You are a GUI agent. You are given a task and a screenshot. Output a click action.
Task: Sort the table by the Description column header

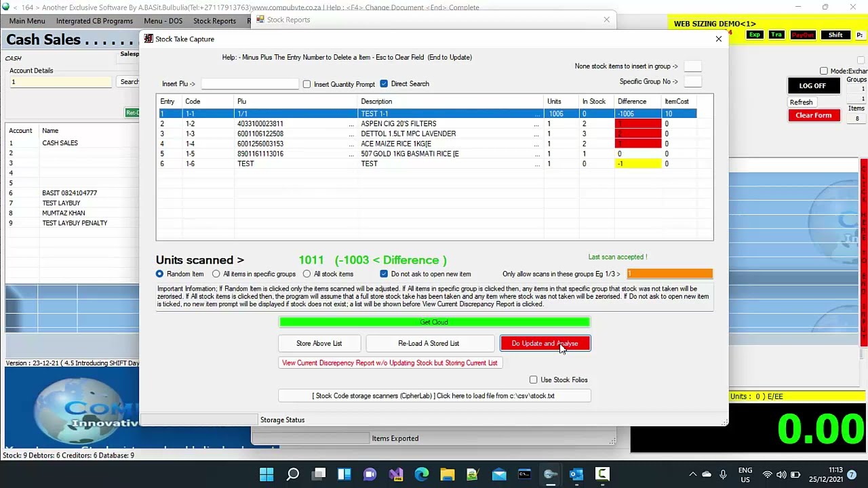pyautogui.click(x=376, y=102)
